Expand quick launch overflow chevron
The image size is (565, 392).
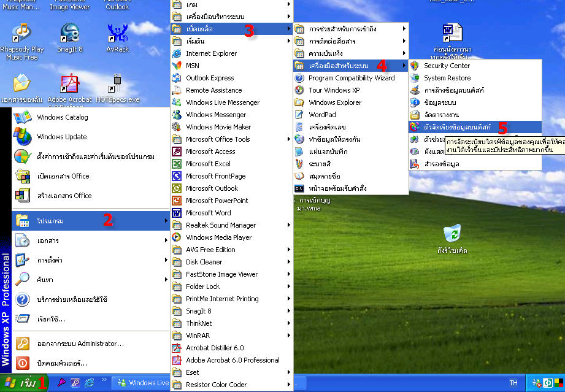point(104,379)
